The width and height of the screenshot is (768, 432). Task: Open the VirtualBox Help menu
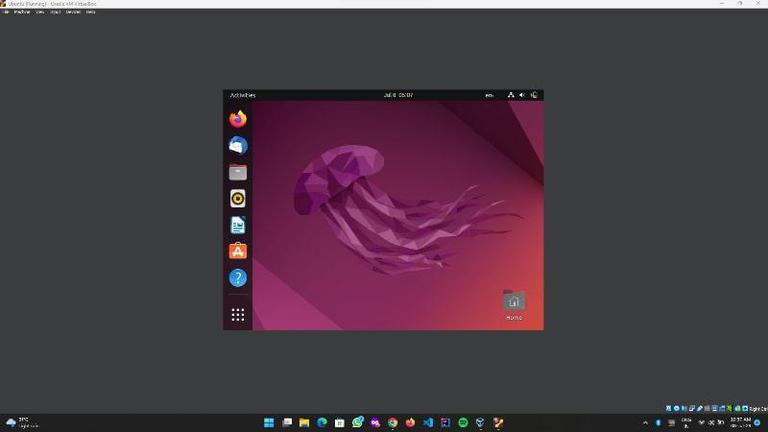tap(91, 12)
